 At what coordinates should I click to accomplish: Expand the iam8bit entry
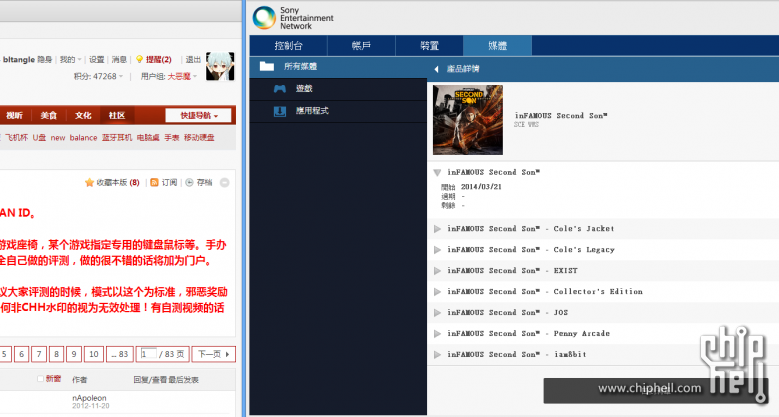tap(437, 354)
